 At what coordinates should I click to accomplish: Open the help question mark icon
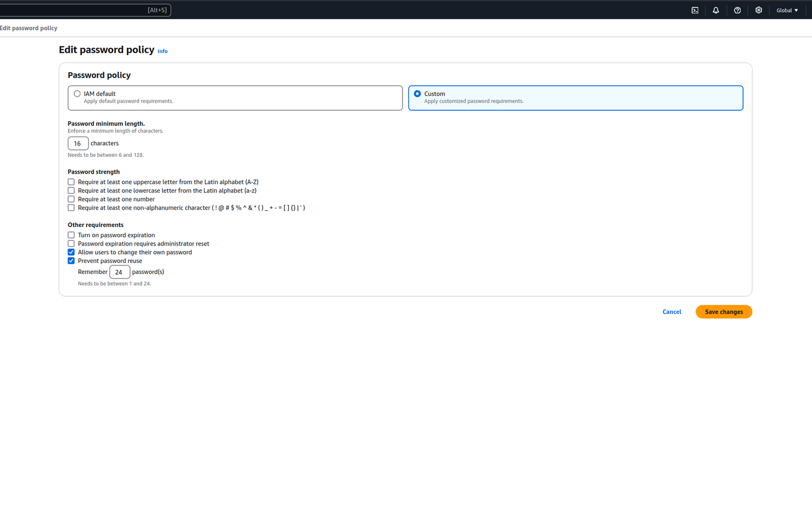coord(737,10)
